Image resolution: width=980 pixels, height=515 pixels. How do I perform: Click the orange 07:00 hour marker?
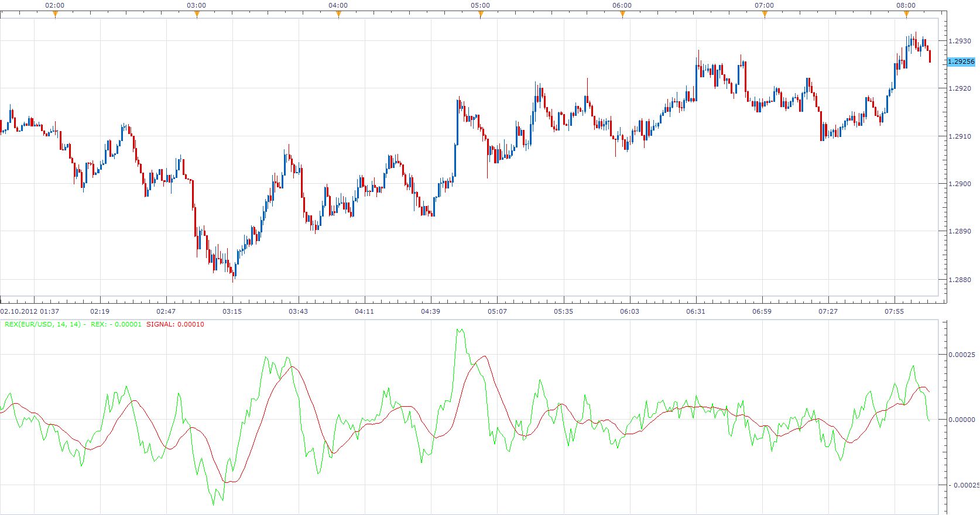[765, 15]
